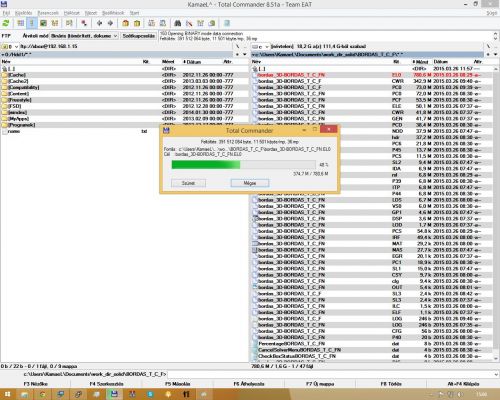Open the right panel drive dropdown c
The height and width of the screenshot is (400, 500).
(260, 47)
